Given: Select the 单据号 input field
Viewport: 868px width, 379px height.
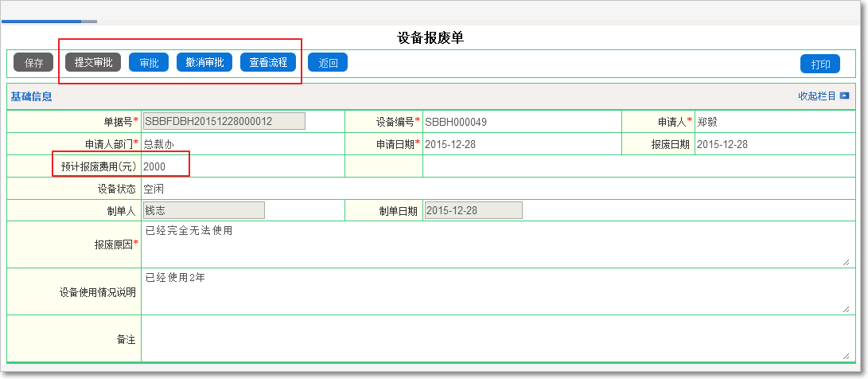Looking at the screenshot, I should (x=224, y=121).
